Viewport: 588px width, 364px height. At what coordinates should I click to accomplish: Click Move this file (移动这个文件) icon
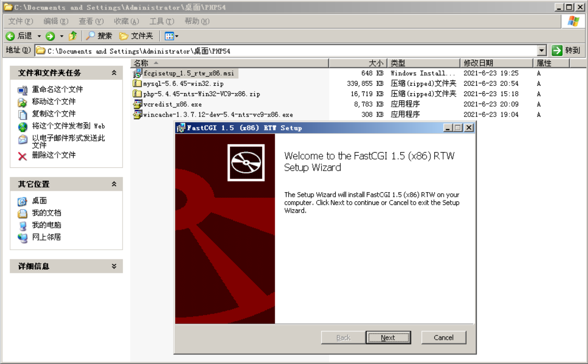23,102
